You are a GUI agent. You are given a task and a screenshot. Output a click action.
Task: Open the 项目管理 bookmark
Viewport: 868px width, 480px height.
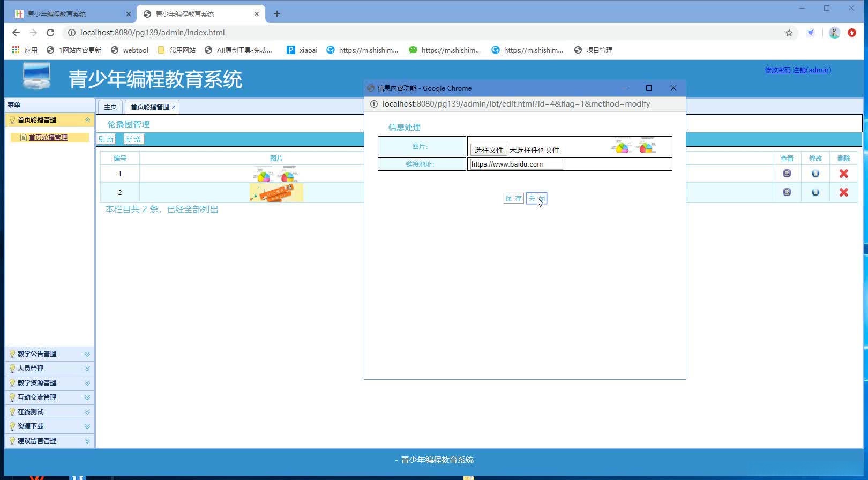(x=593, y=50)
